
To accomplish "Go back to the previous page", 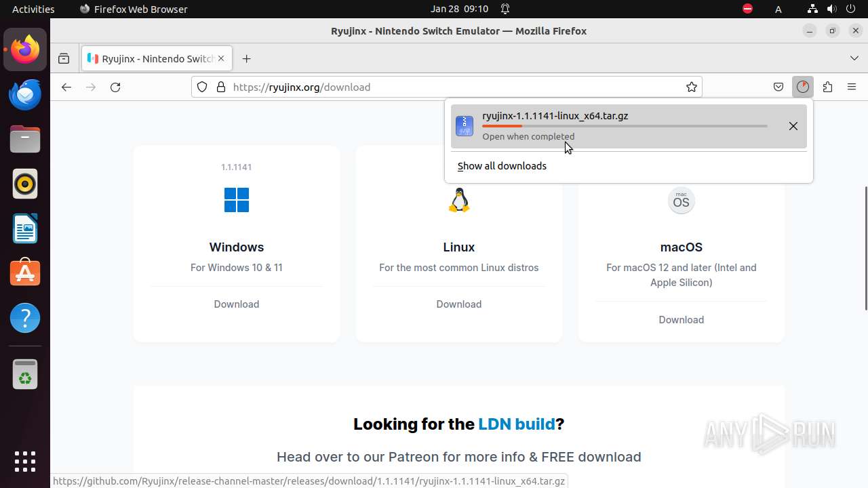I will (66, 87).
